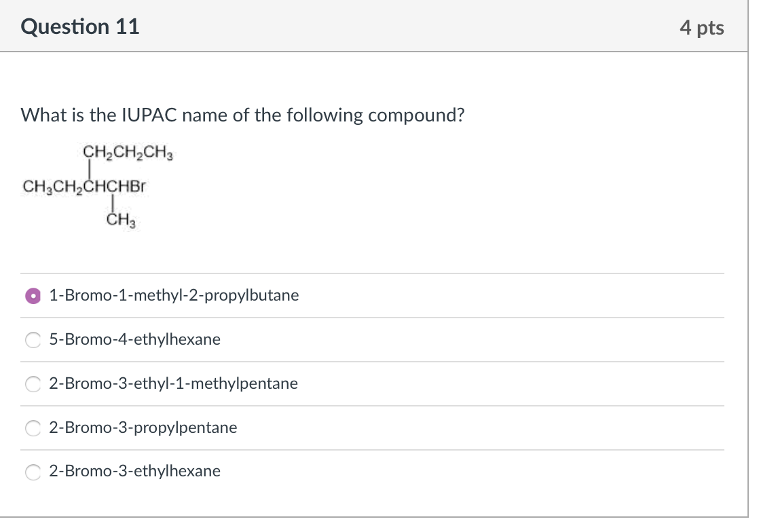Click the 1-Bromo-1-methyl-2-propylbutane answer text
778x532 pixels.
click(x=173, y=295)
